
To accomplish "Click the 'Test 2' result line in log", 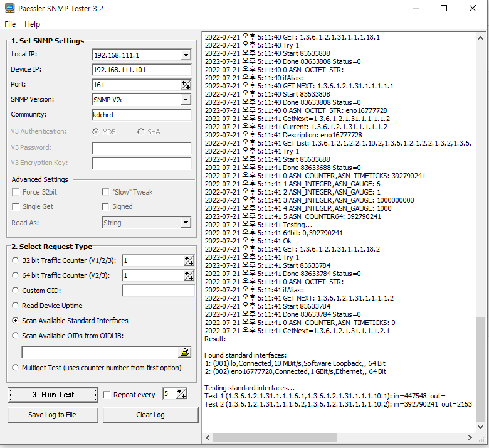I will click(x=338, y=404).
